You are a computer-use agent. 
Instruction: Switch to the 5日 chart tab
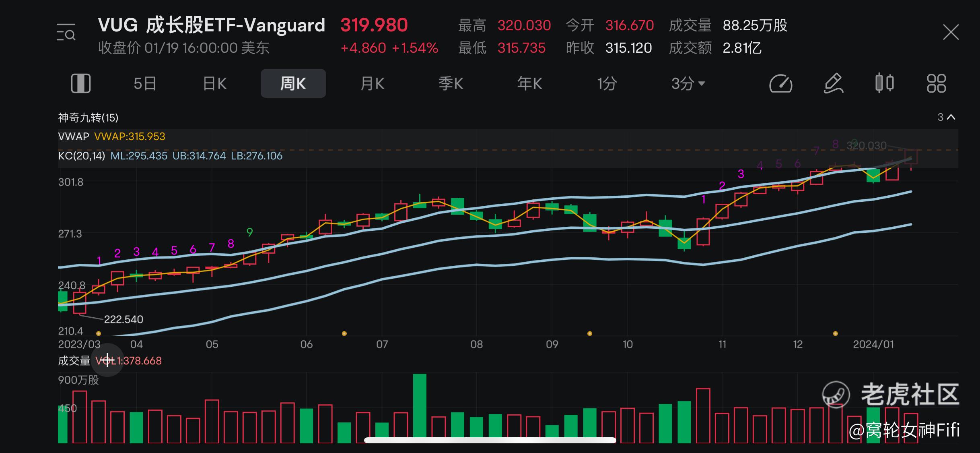[x=145, y=84]
